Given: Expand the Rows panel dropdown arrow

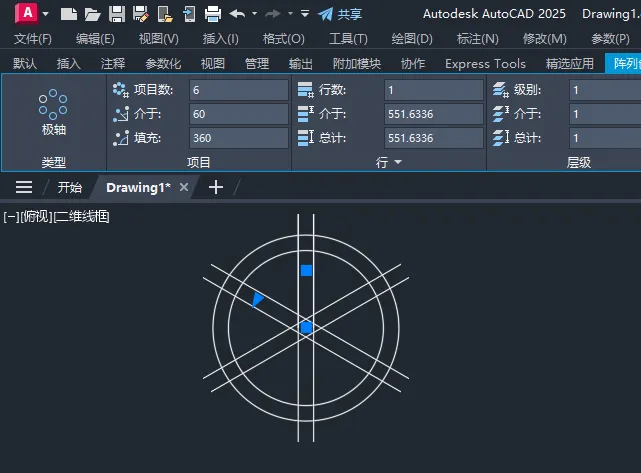Looking at the screenshot, I should point(398,162).
